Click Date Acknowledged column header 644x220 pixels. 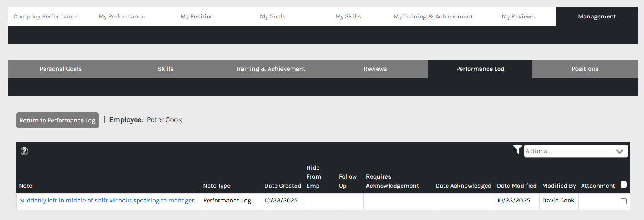(x=463, y=186)
